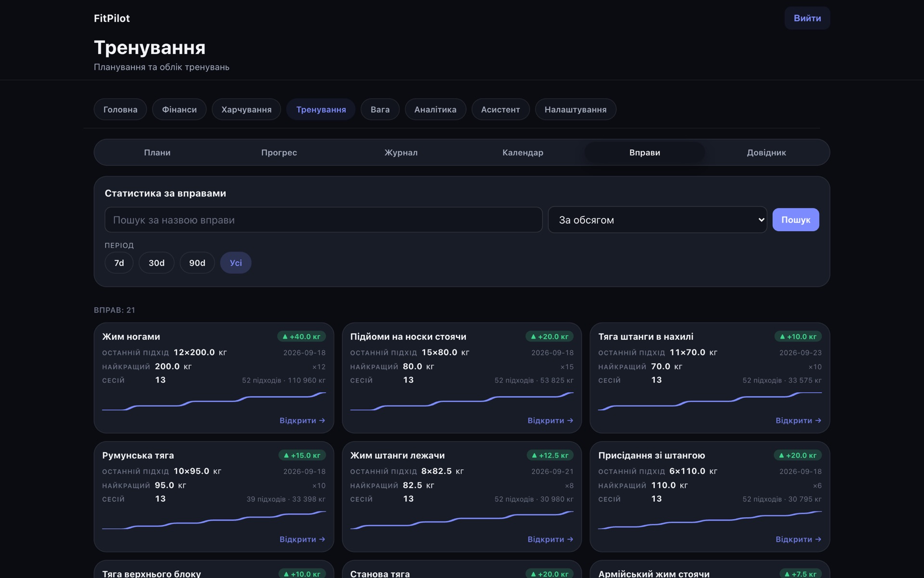Viewport: 924px width, 578px height.
Task: Click the +40.0 кг badge on Жим ногами
Action: (x=302, y=337)
